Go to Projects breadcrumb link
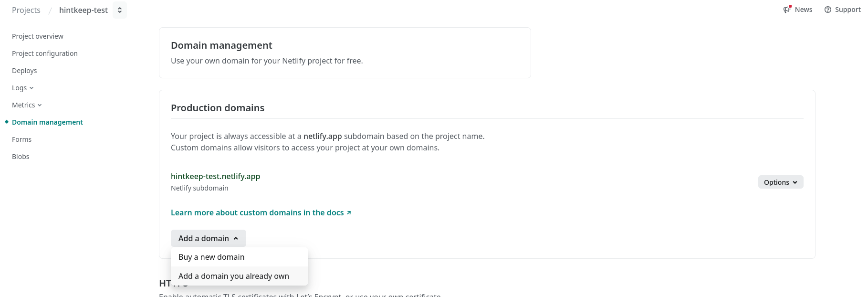This screenshot has height=297, width=868. pyautogui.click(x=26, y=10)
